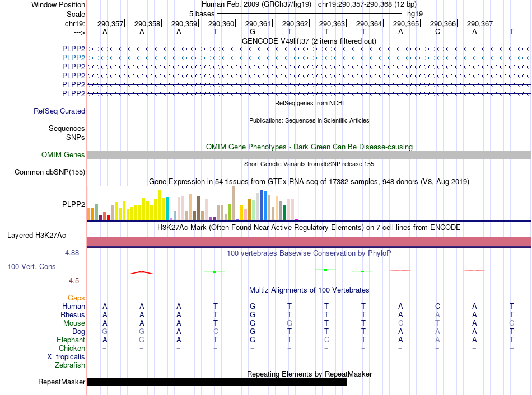
Task: Click the GTEx tissue expression bar chart
Action: [193, 204]
